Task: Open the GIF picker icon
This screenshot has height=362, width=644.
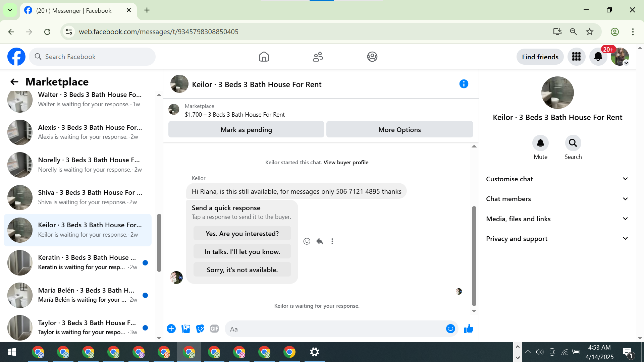Action: pos(214,329)
